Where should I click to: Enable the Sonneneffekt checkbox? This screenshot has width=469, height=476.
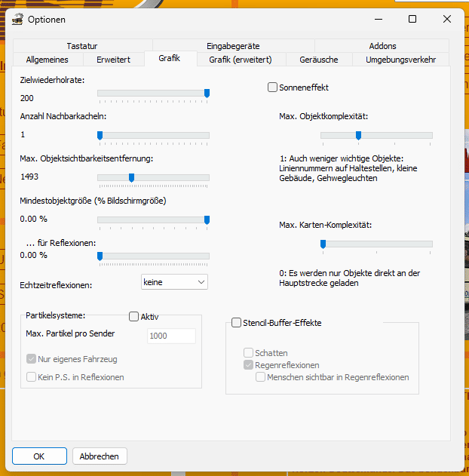(x=273, y=88)
